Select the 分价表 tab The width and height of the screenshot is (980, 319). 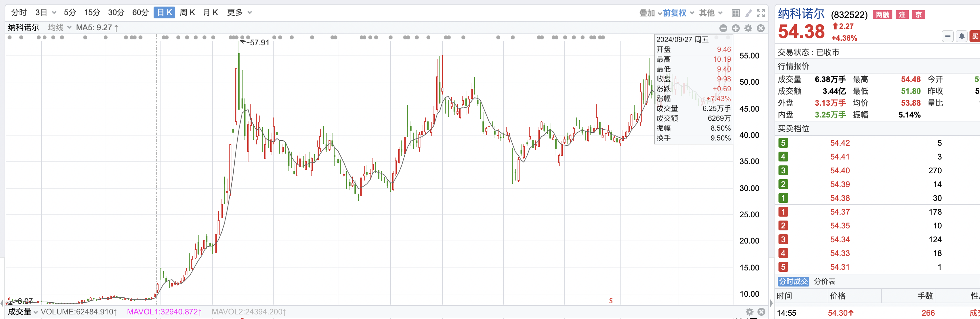click(x=824, y=281)
